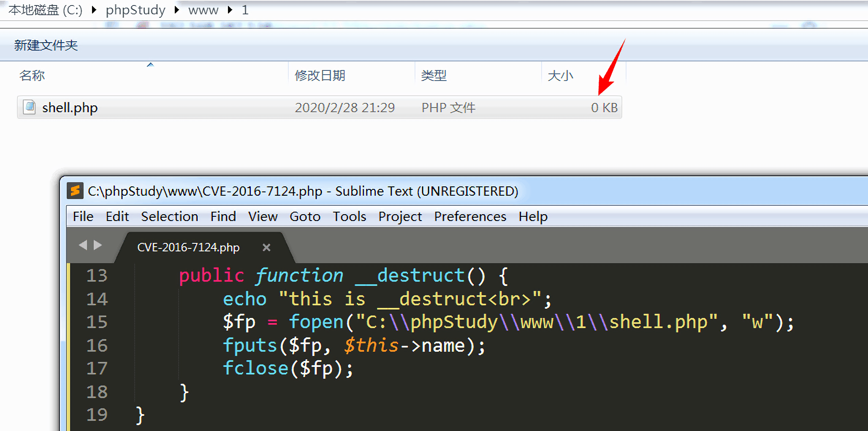The height and width of the screenshot is (431, 868).
Task: Open the Project menu
Action: click(400, 216)
